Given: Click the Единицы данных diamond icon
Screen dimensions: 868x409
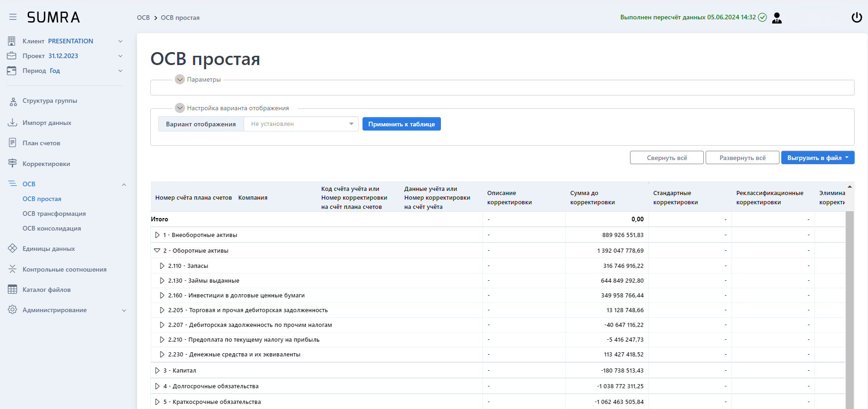Looking at the screenshot, I should click(13, 249).
